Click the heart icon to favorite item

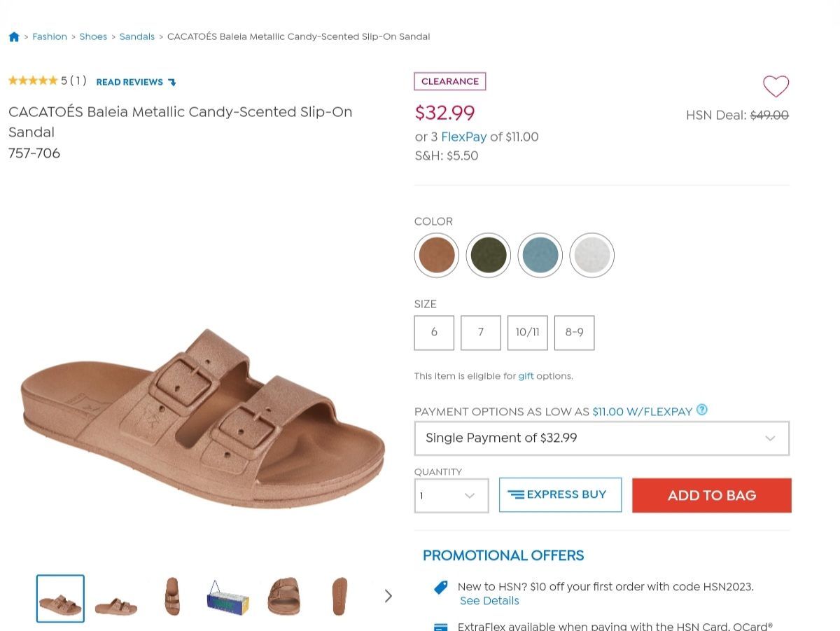click(x=776, y=87)
